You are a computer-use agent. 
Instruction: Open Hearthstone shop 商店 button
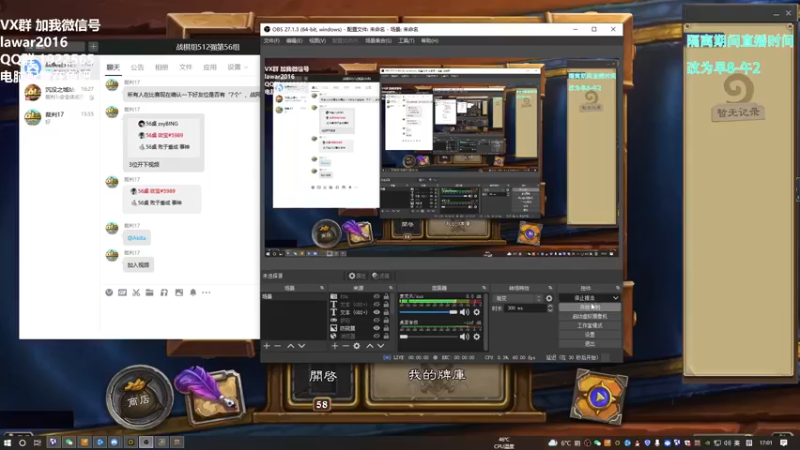coord(139,398)
